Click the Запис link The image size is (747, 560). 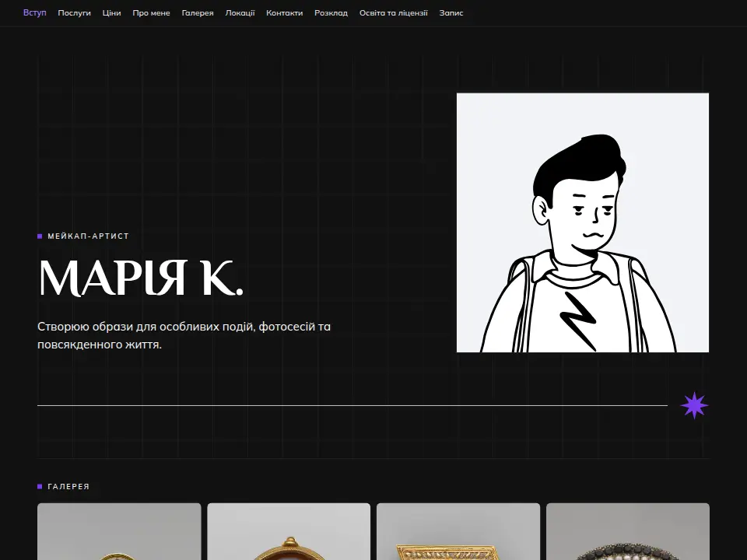click(451, 13)
